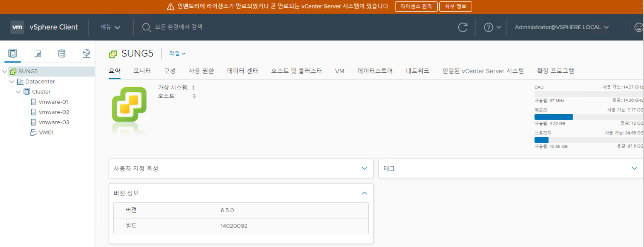Open the 연결된 vCenter Server 시스템 tab
The height and width of the screenshot is (247, 644).
pos(483,71)
